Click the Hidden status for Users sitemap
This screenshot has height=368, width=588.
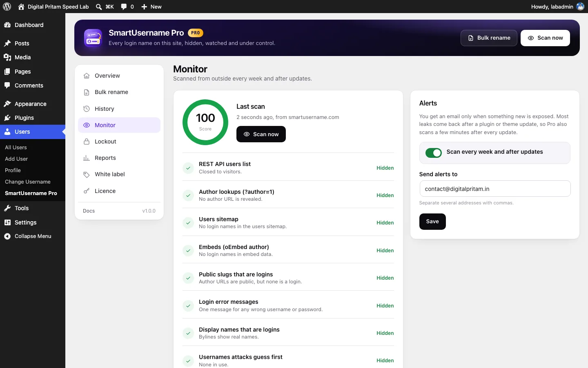(385, 223)
